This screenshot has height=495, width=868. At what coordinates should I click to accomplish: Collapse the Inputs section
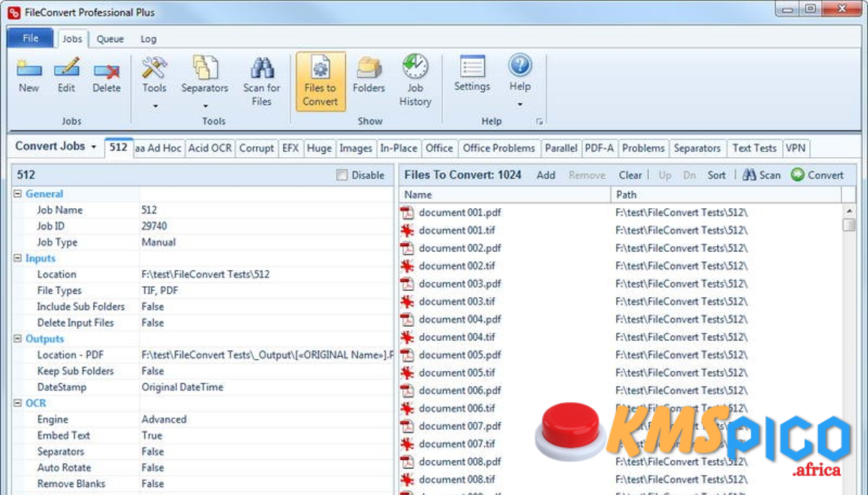tap(18, 258)
